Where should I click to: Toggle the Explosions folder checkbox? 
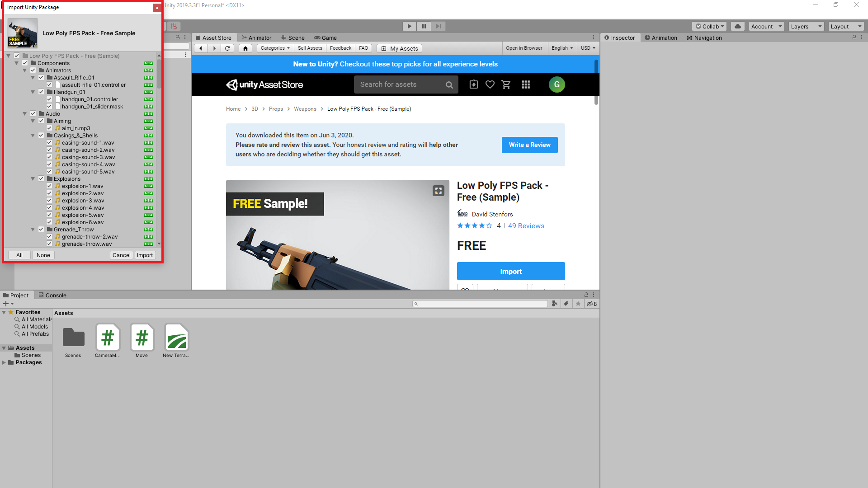41,179
